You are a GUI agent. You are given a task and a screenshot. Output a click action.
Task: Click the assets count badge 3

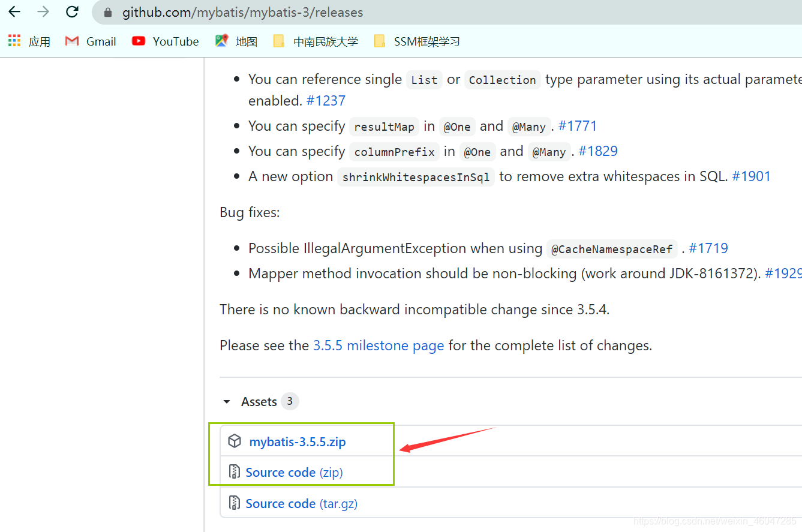[x=290, y=401]
